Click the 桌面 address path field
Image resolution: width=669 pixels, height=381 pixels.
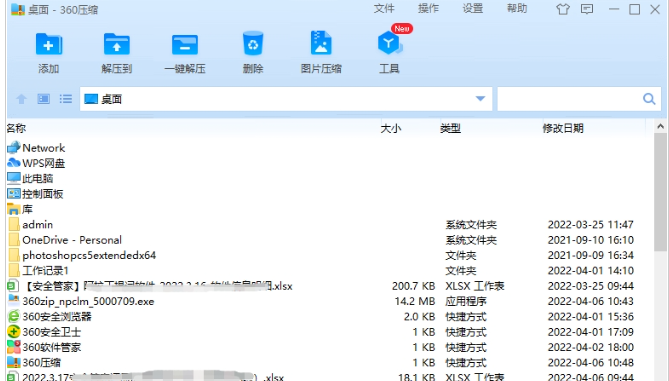click(x=286, y=99)
